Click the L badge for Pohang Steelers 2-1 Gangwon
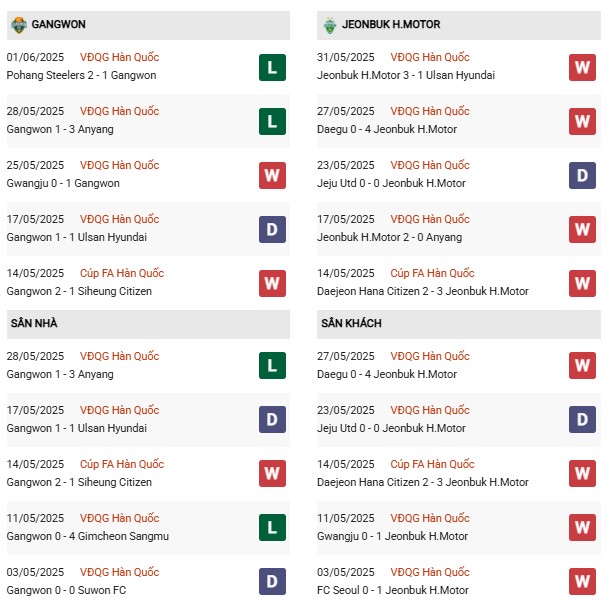The width and height of the screenshot is (606, 602). pyautogui.click(x=272, y=68)
